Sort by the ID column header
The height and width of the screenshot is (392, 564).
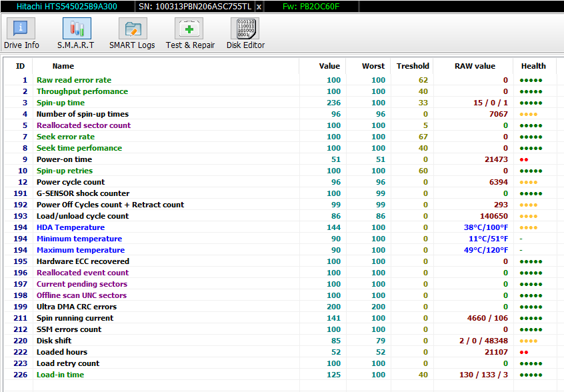tap(21, 66)
